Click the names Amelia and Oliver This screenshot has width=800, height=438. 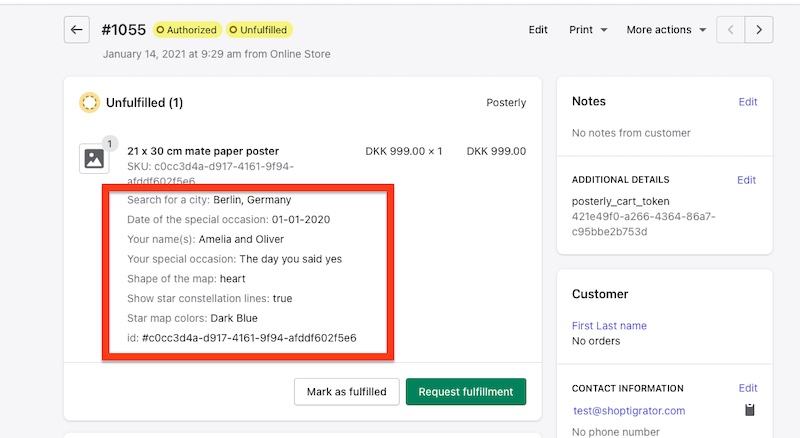241,239
